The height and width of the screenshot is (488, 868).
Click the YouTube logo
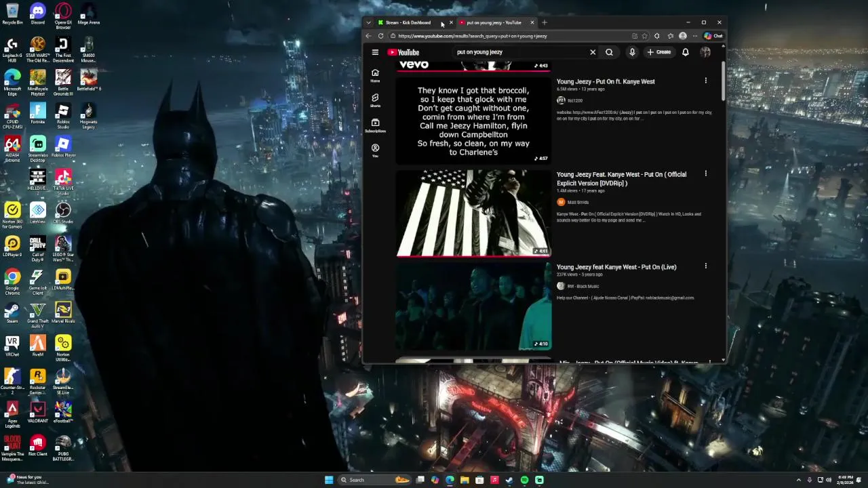tap(403, 52)
